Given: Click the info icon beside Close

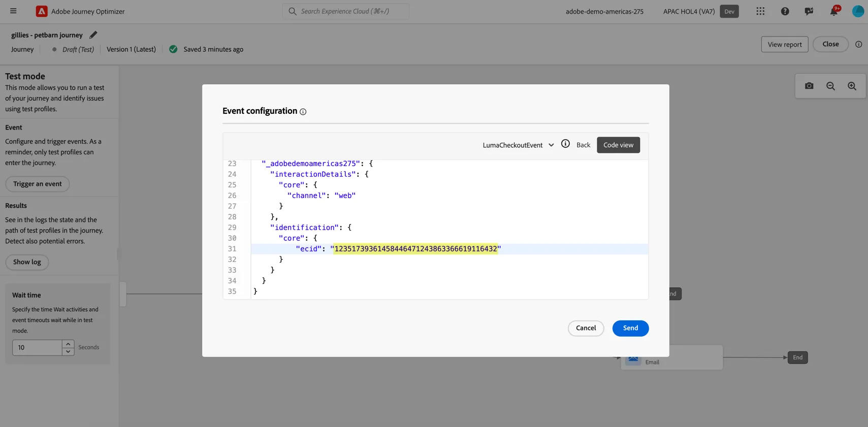Looking at the screenshot, I should pos(858,44).
